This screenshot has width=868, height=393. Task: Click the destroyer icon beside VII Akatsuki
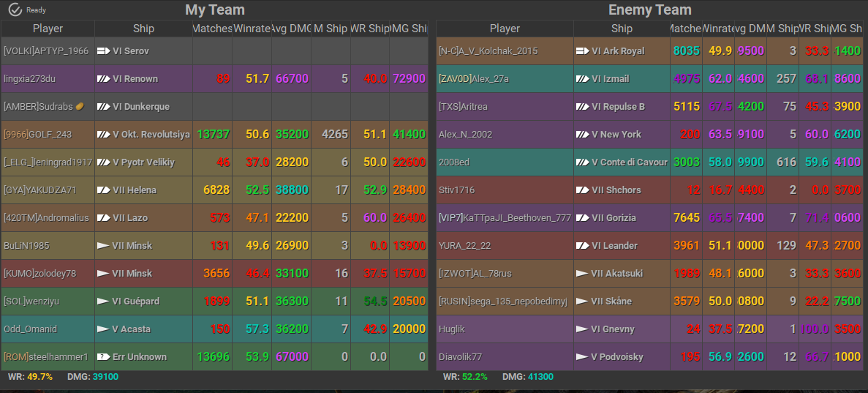(x=582, y=274)
